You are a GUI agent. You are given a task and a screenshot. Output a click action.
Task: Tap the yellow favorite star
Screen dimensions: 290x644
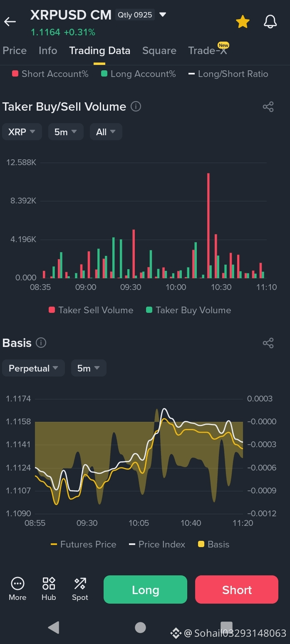tap(243, 22)
